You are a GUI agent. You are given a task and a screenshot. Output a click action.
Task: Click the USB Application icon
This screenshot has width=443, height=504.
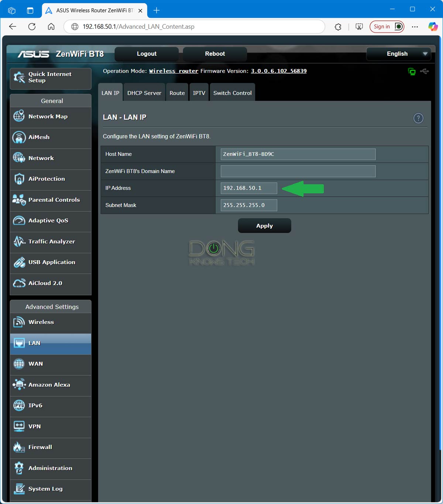[19, 262]
